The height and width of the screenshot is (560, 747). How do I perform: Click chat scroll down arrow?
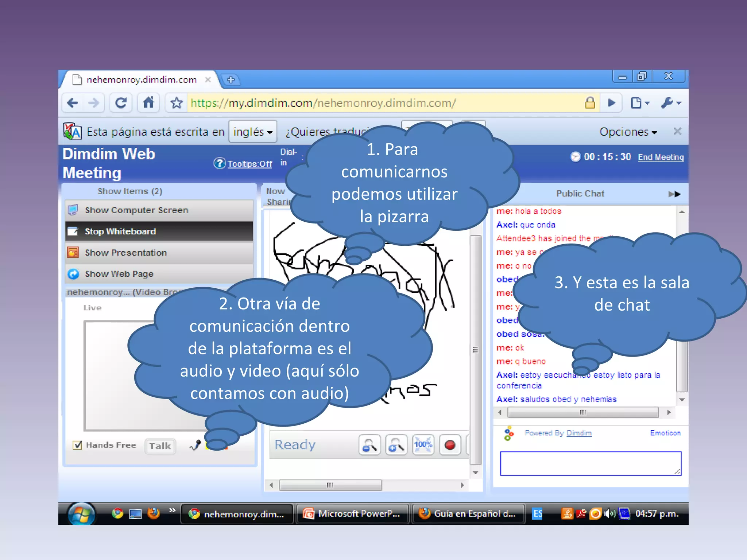click(x=682, y=400)
